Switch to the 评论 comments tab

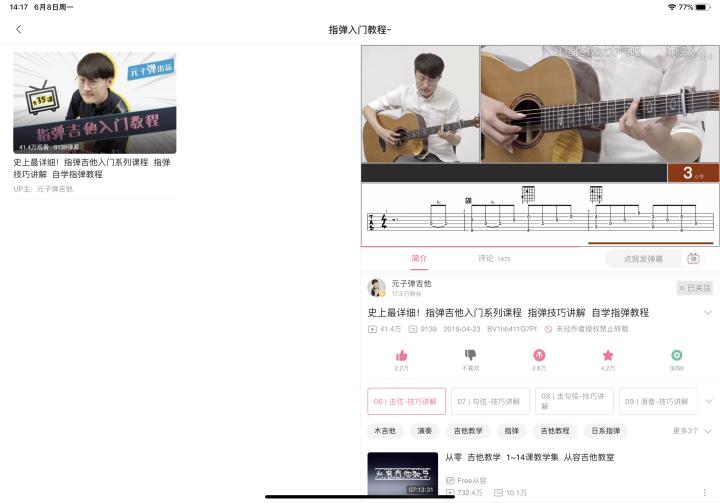[x=494, y=259]
